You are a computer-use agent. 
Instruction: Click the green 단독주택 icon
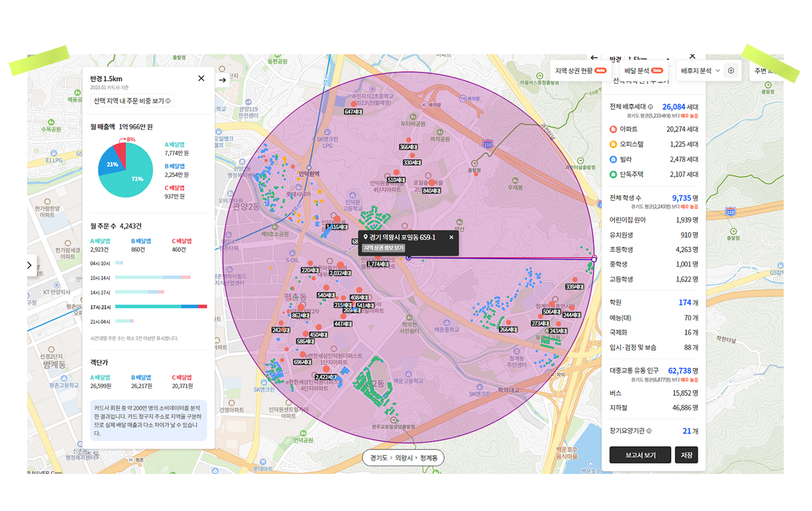tap(613, 174)
